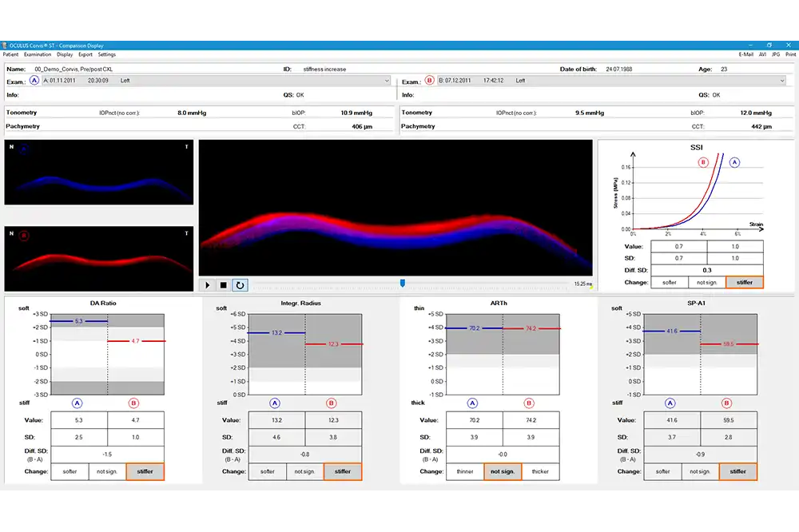Open the Export menu
The width and height of the screenshot is (799, 532).
85,54
